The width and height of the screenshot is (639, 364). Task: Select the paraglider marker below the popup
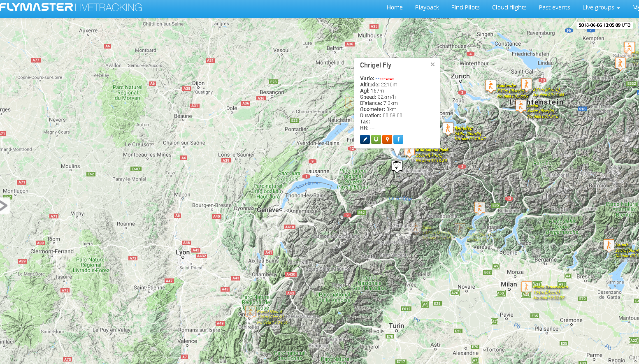tap(397, 166)
